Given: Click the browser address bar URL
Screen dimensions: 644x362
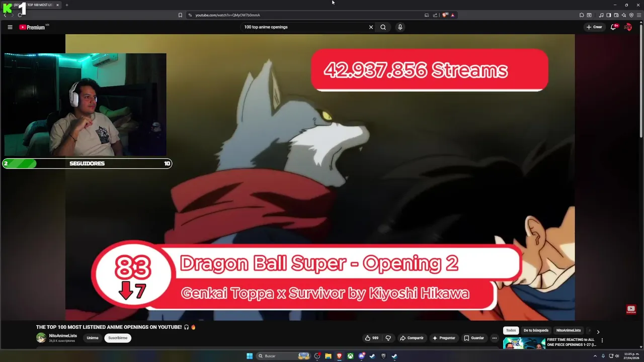Looking at the screenshot, I should click(227, 15).
